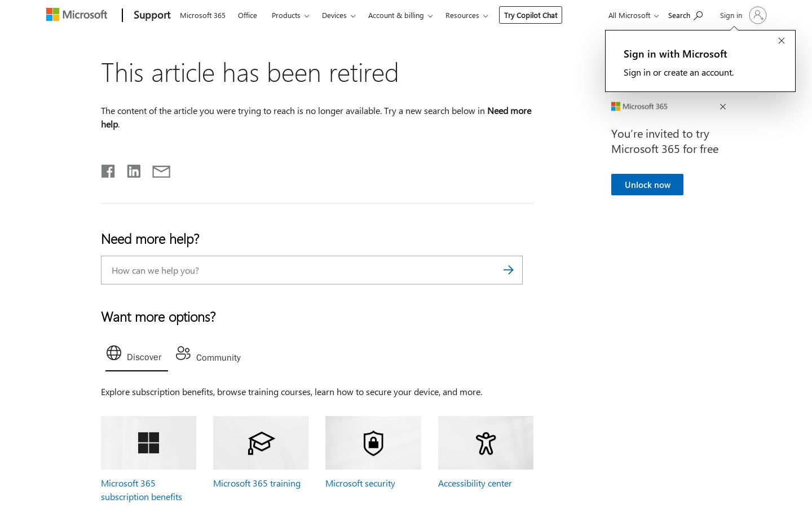
Task: Share article via Facebook icon
Action: [108, 171]
